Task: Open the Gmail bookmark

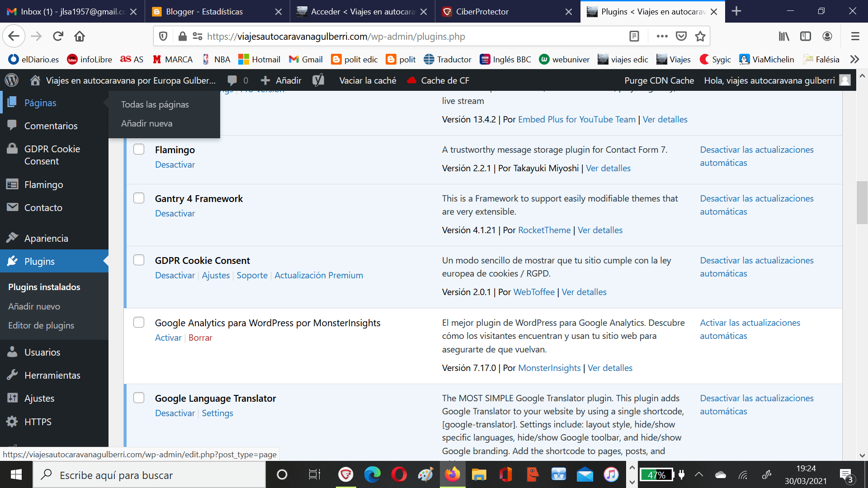Action: point(306,59)
